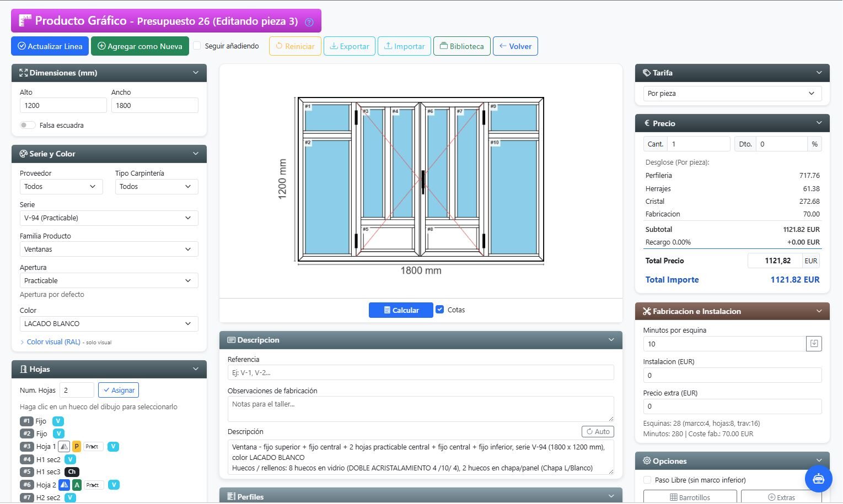Click the black Ch badge on H1 sec3
843x504 pixels.
pos(72,472)
